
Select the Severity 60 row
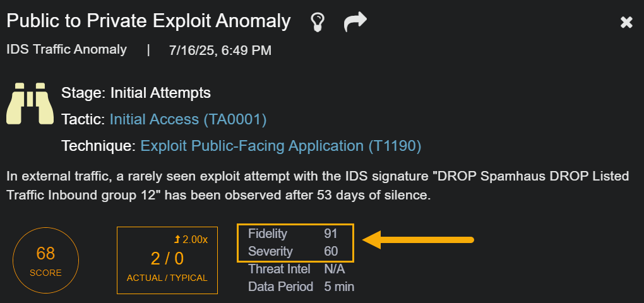pos(294,251)
